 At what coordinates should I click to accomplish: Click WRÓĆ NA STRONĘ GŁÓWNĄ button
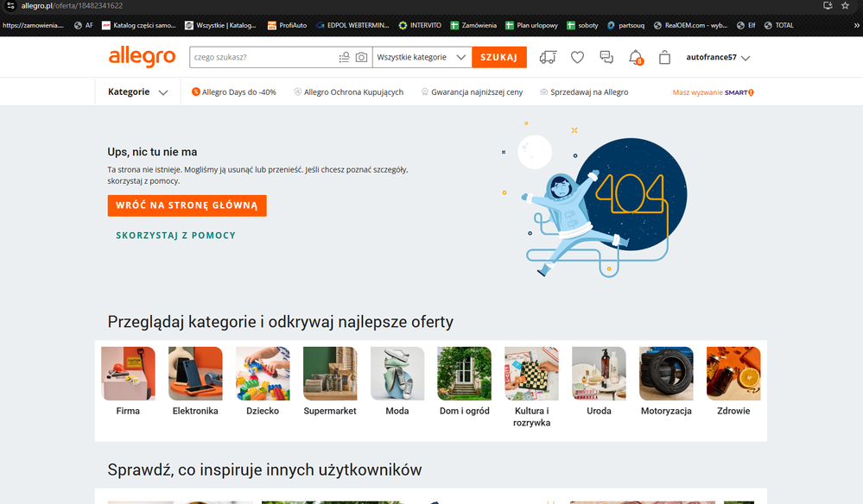click(x=187, y=205)
